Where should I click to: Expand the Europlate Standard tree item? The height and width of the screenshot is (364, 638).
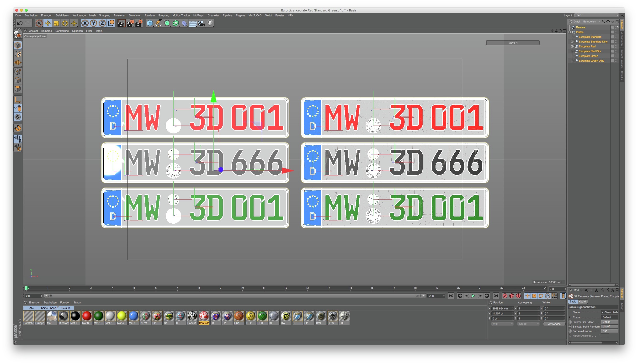[x=572, y=37]
